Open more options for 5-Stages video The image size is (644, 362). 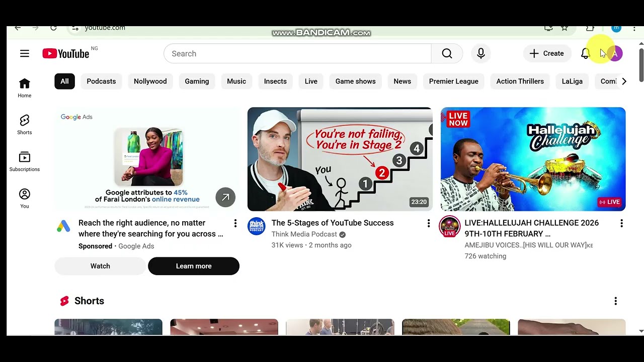coord(428,223)
